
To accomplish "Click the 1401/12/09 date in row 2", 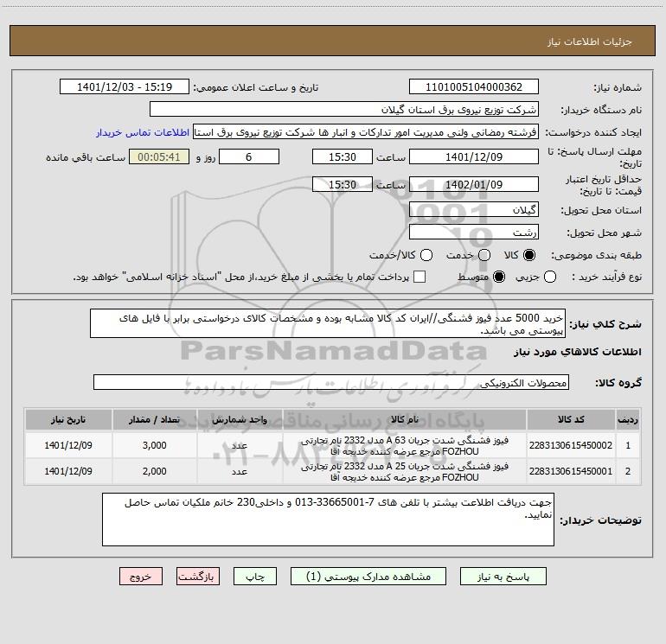I will [x=68, y=471].
